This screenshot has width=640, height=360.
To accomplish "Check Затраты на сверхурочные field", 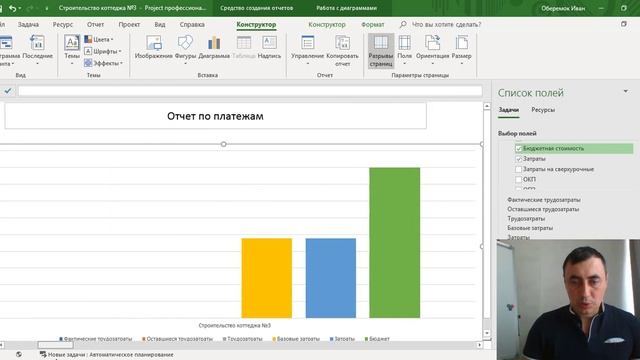I will coord(518,169).
